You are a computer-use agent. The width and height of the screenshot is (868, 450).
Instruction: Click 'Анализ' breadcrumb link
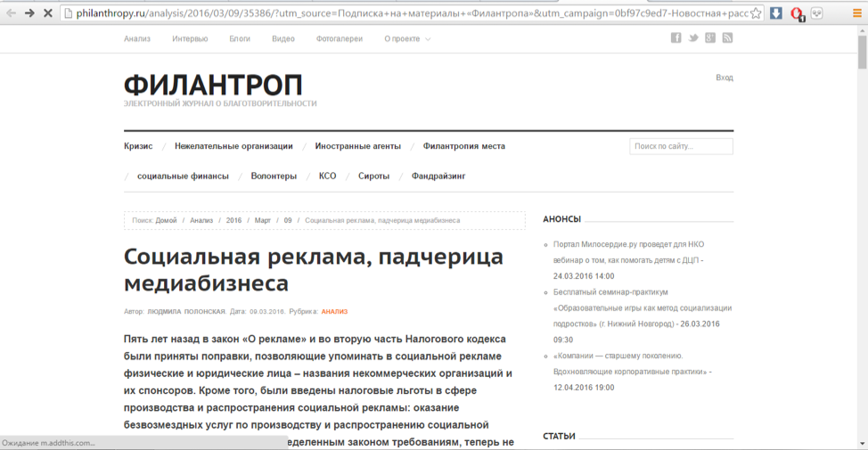201,220
